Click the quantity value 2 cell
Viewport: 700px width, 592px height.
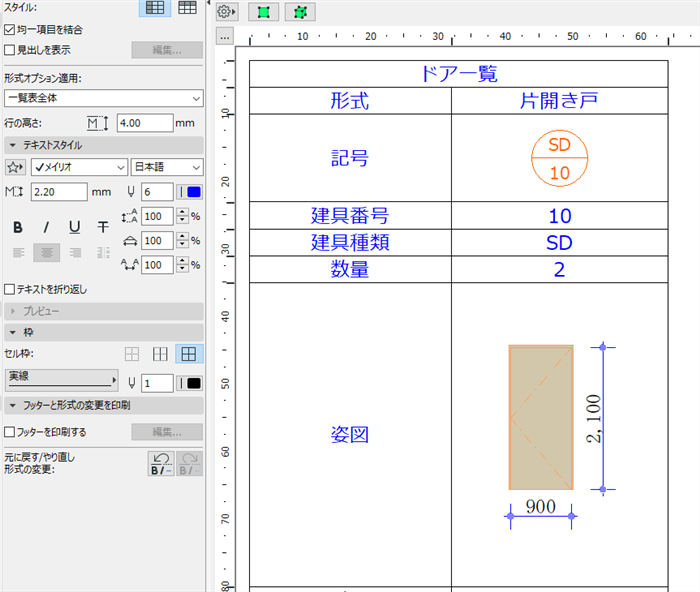tap(559, 269)
